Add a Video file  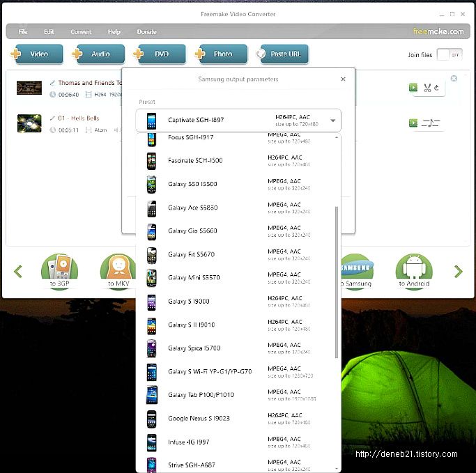(x=37, y=54)
